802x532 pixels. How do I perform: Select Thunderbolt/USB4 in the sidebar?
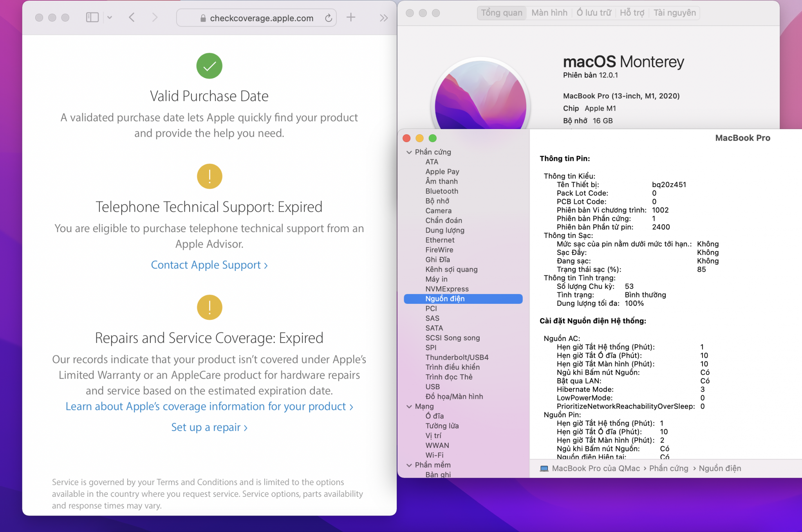[x=457, y=357]
